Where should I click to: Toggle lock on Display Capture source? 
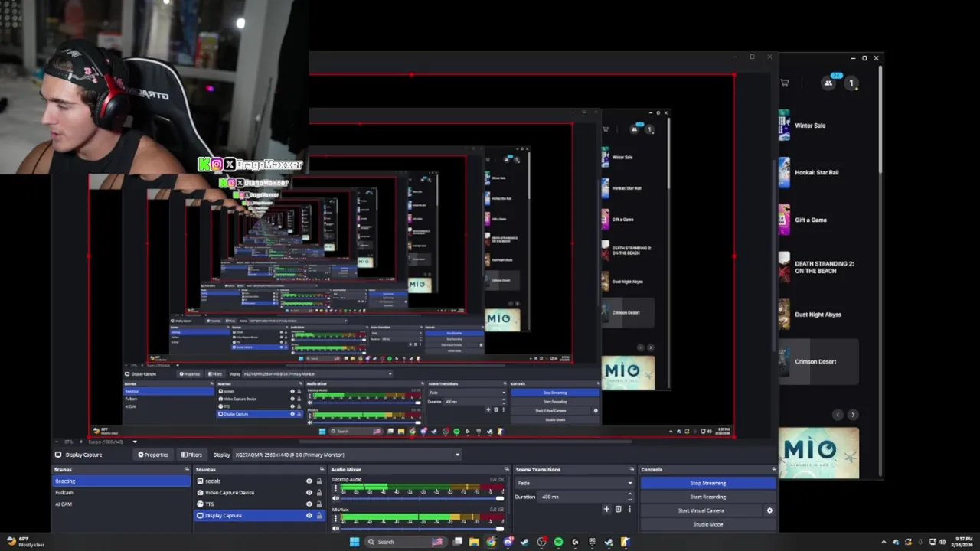[x=319, y=516]
